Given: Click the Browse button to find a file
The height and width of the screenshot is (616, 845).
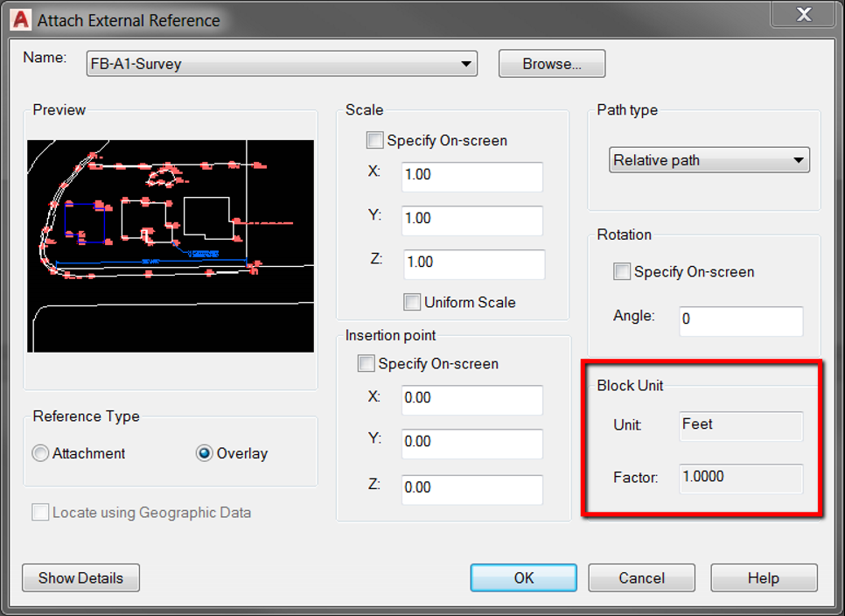Looking at the screenshot, I should coord(551,63).
